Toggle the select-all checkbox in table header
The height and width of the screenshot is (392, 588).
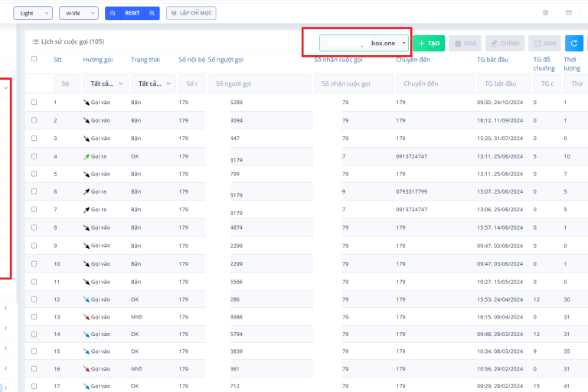[x=34, y=59]
